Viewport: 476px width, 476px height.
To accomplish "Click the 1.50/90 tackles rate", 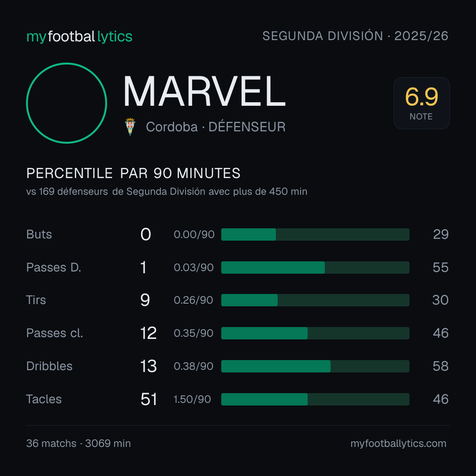I will (x=192, y=399).
